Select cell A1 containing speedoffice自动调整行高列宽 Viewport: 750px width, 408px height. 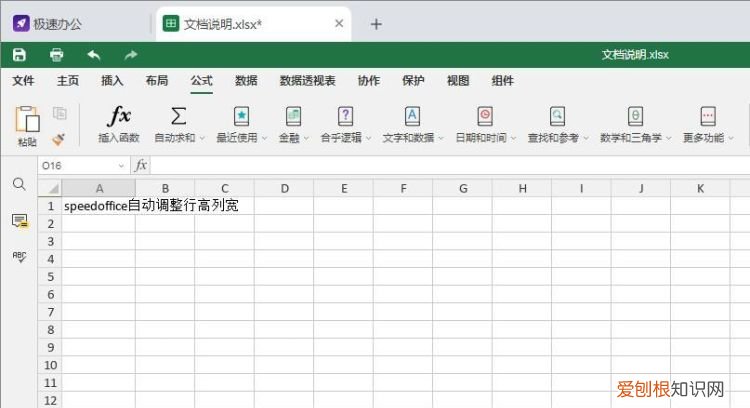[99, 206]
